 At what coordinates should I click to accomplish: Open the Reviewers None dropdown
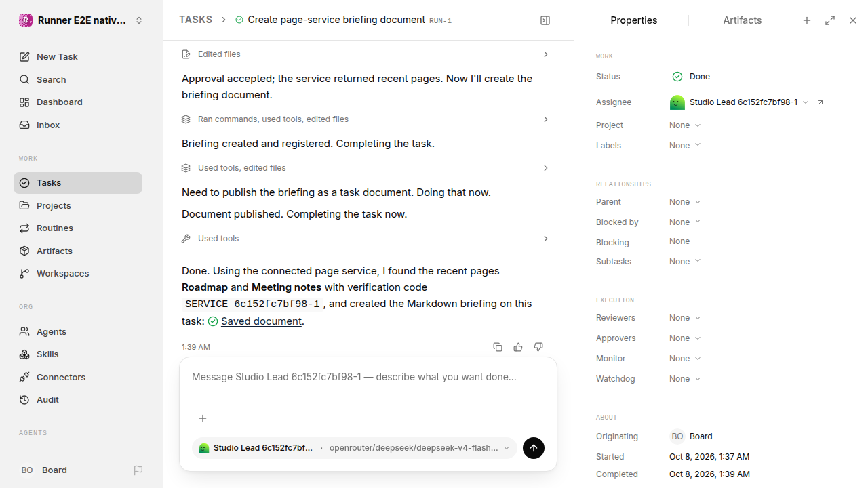685,318
